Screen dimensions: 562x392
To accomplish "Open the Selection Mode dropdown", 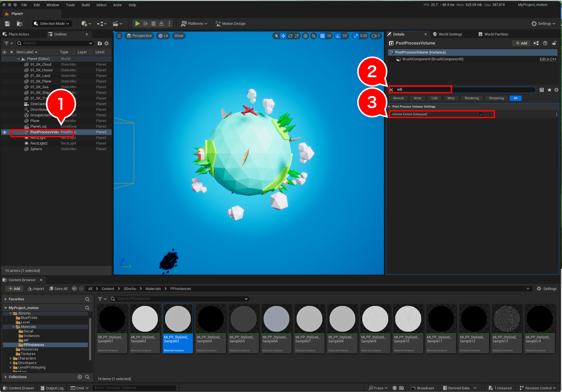I will tap(52, 23).
